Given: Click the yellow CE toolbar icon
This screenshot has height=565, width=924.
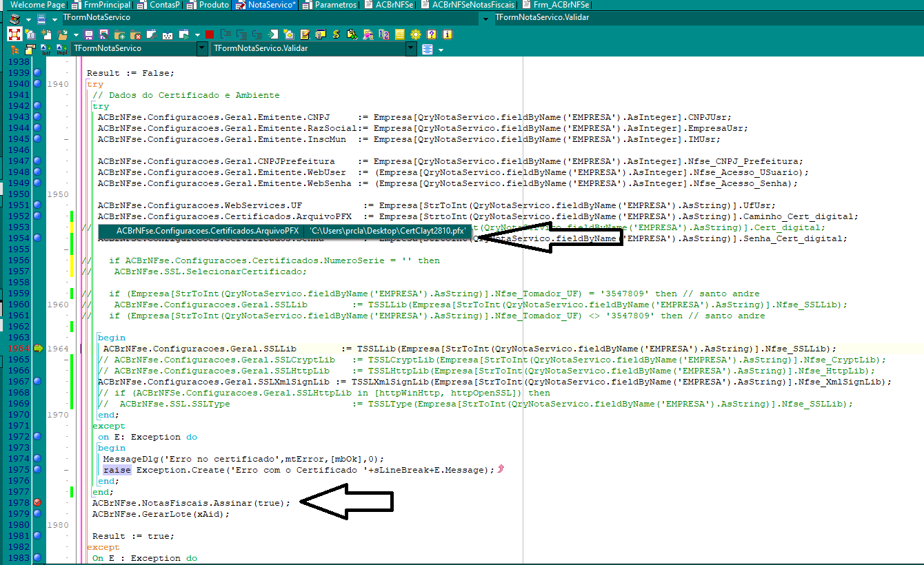Looking at the screenshot, I should click(x=400, y=34).
